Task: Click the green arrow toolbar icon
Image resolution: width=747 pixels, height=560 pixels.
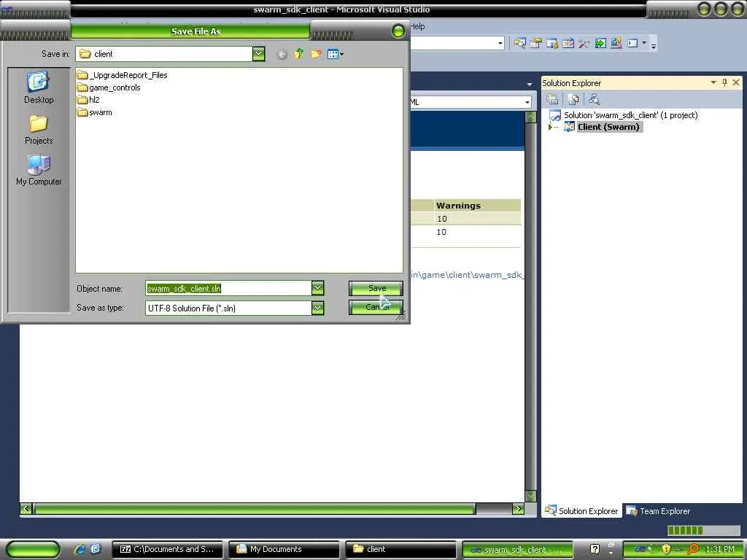Action: (600, 43)
